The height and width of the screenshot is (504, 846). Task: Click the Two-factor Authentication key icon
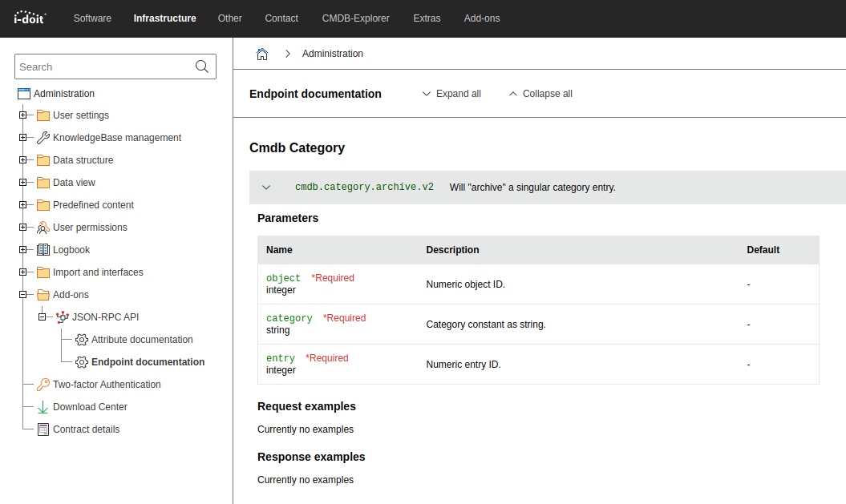[43, 384]
